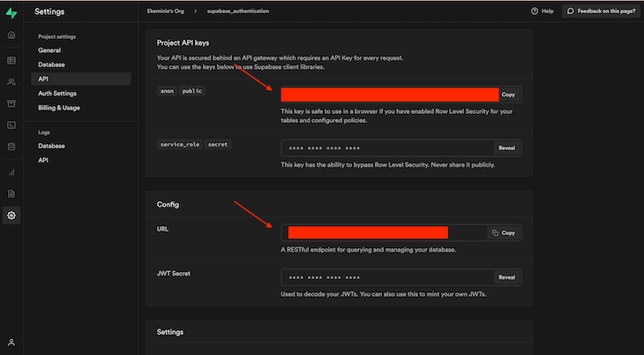Open Auth Settings in the settings menu
The width and height of the screenshot is (644, 355).
coord(57,93)
